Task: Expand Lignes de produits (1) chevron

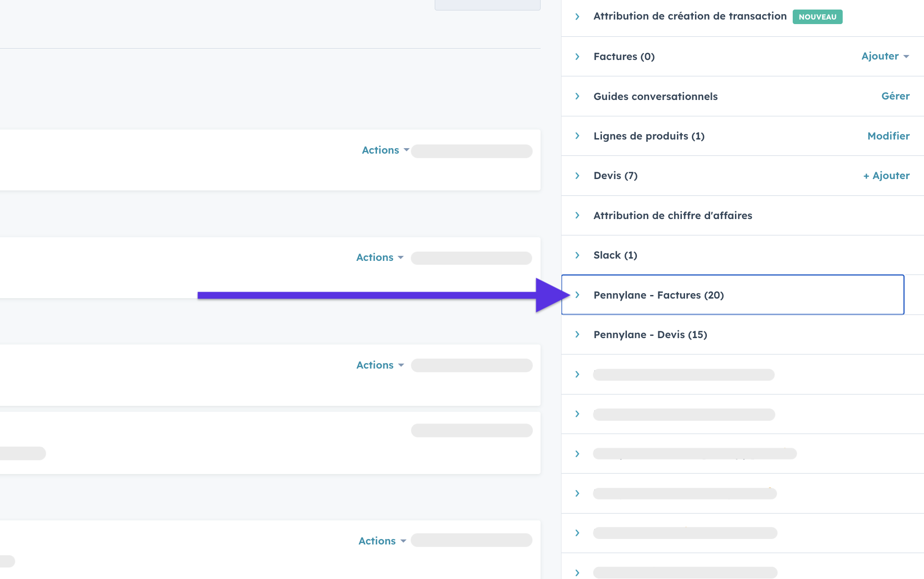Action: [577, 136]
